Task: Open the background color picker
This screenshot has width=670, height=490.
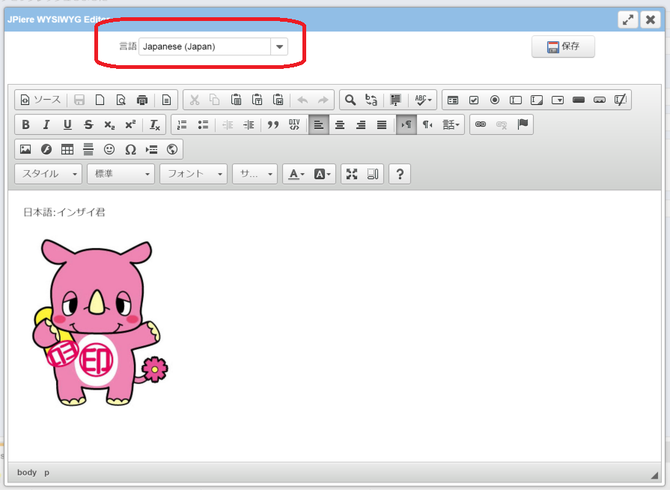Action: (322, 174)
